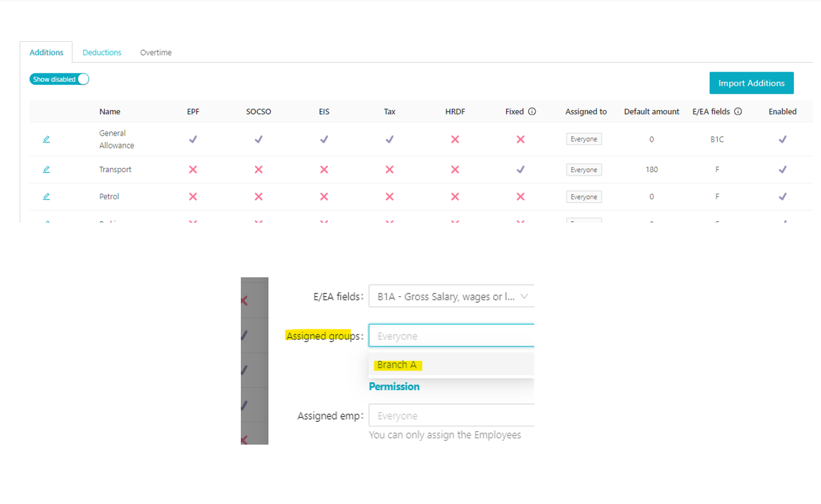Click the Default amount column header
The width and height of the screenshot is (821, 504).
pyautogui.click(x=652, y=112)
